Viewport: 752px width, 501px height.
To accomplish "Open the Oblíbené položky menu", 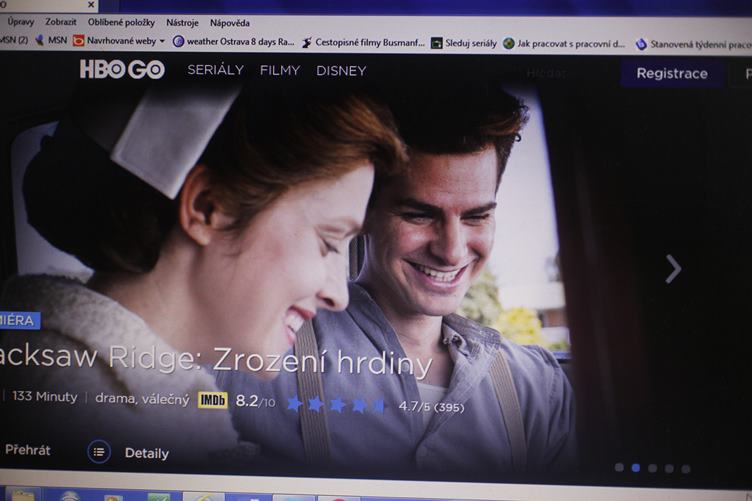I will point(121,22).
